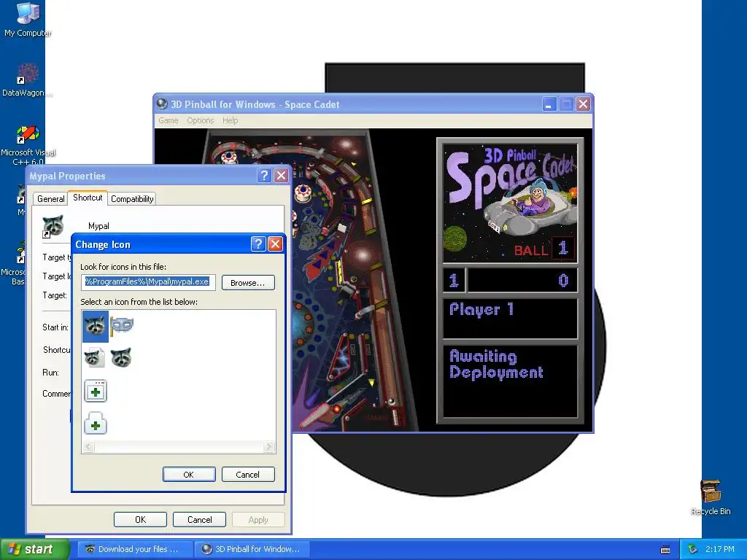Click the icon file path input field
Image resolution: width=747 pixels, height=560 pixels.
point(148,282)
